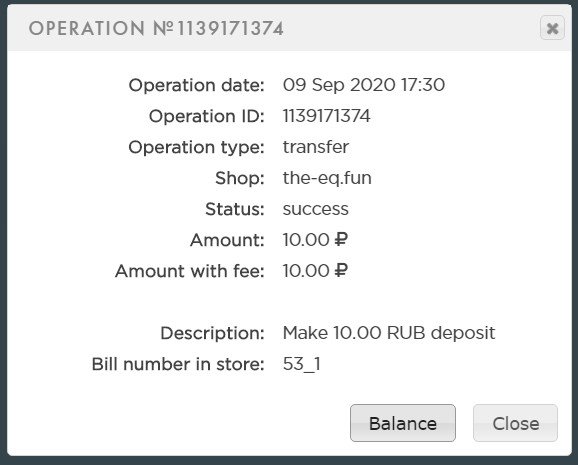
Task: Click the transfer operation type value
Action: (316, 147)
